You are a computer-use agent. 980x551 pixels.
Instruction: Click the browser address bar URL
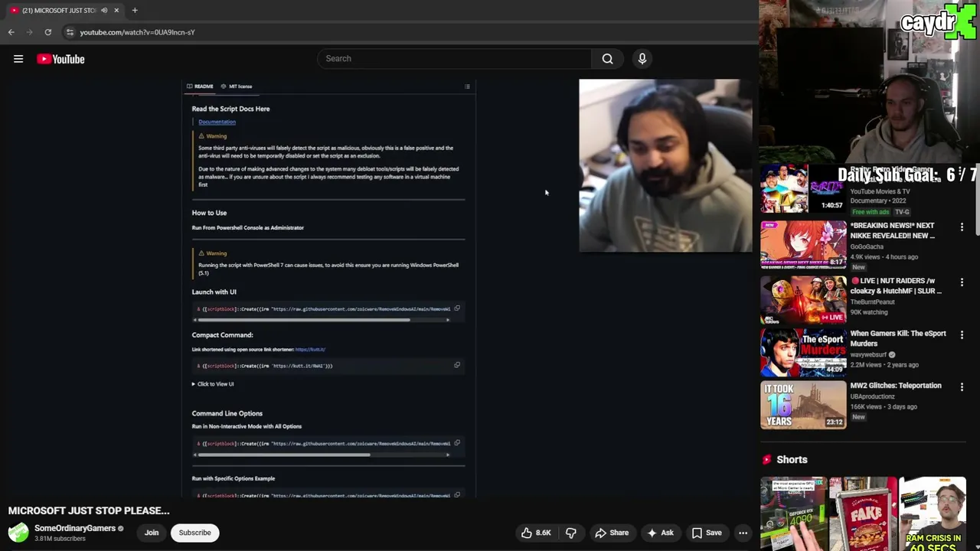(x=138, y=32)
